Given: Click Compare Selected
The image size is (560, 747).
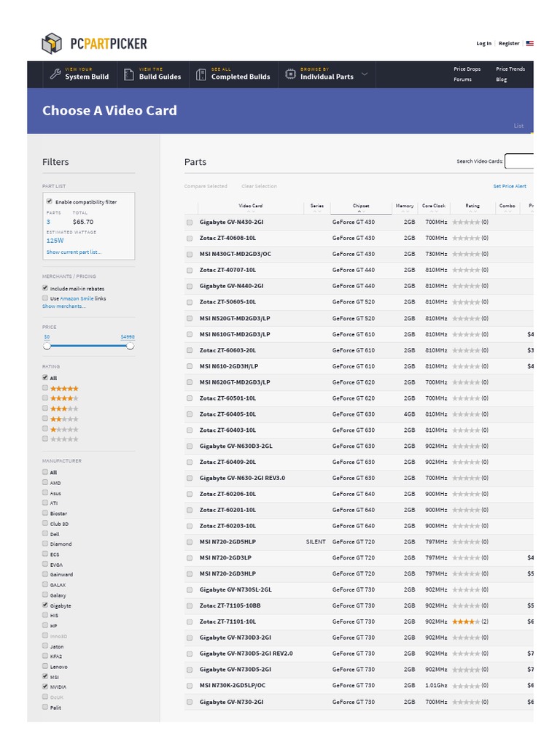Looking at the screenshot, I should point(206,186).
